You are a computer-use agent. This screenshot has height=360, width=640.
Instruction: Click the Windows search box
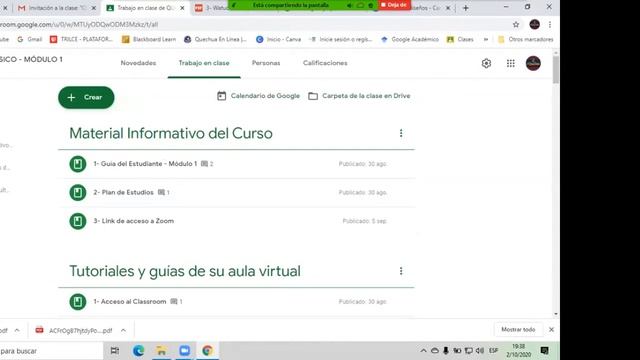click(51, 351)
